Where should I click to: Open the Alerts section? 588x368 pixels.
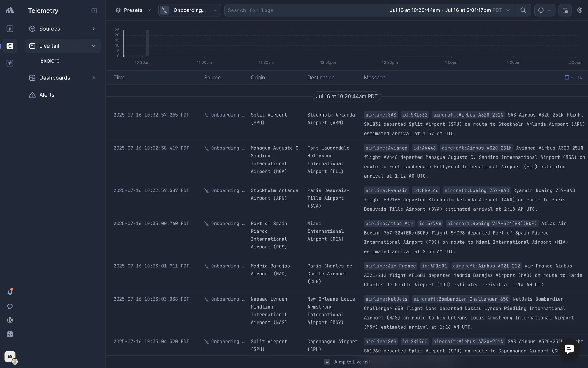[x=47, y=95]
